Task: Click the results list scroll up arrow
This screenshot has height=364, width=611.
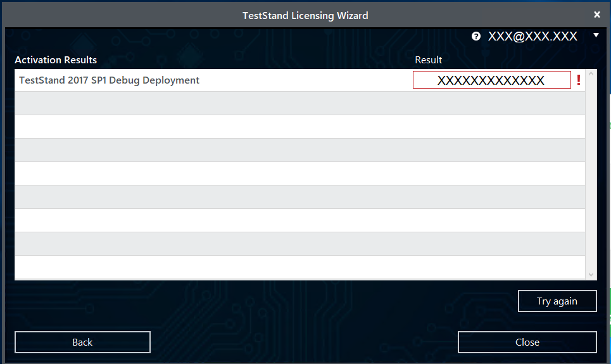Action: click(x=591, y=73)
